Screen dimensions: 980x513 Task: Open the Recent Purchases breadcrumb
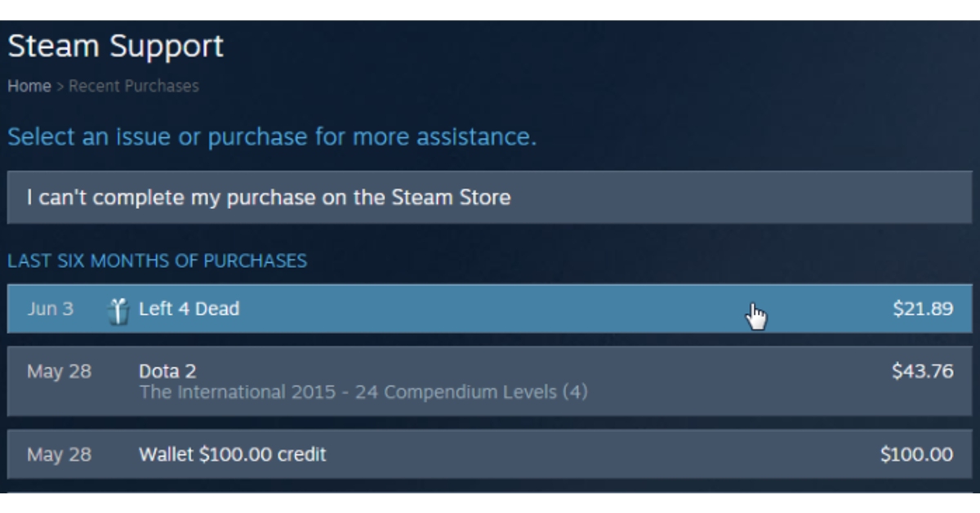point(133,86)
